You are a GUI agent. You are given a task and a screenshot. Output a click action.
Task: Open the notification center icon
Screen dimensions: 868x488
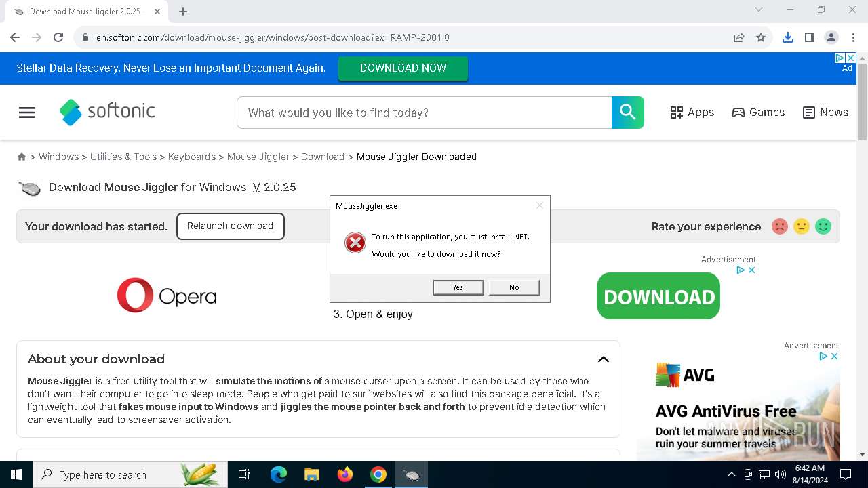[846, 474]
